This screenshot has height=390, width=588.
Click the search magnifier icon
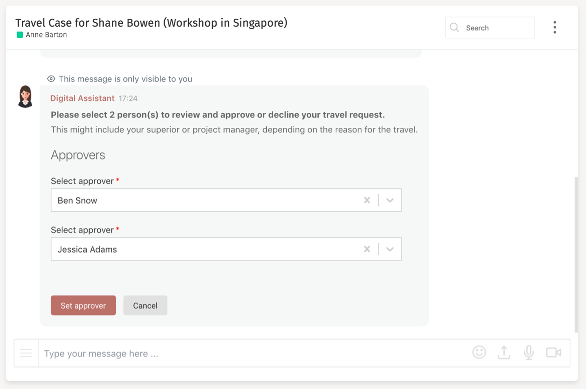coord(454,27)
